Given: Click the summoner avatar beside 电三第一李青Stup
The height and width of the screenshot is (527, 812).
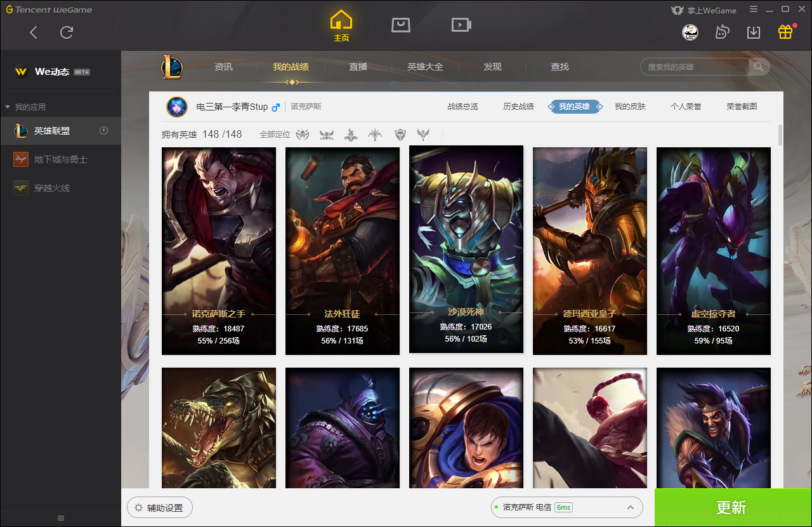Looking at the screenshot, I should (177, 107).
